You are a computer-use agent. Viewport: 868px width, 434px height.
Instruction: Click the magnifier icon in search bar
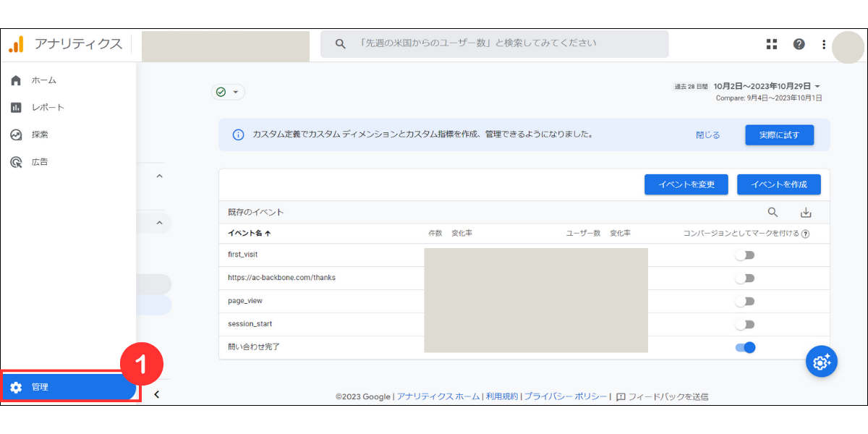tap(341, 43)
